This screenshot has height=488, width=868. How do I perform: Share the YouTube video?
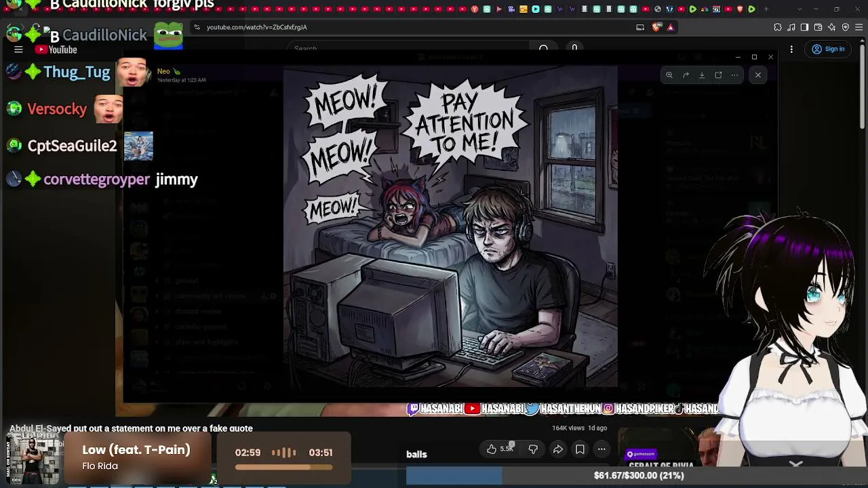557,449
